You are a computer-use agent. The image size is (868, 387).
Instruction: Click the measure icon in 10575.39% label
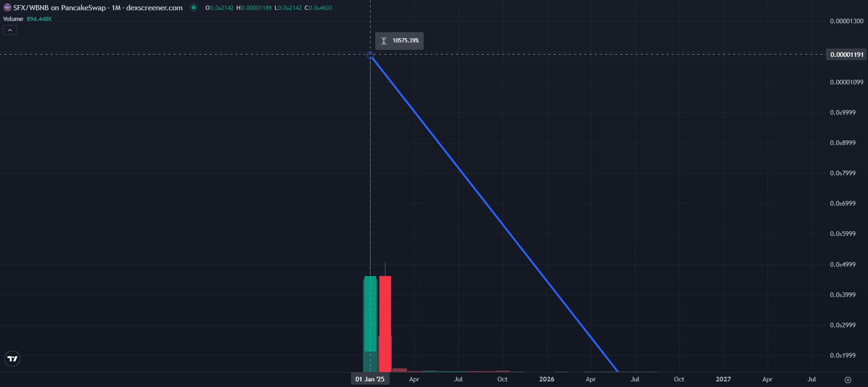384,41
